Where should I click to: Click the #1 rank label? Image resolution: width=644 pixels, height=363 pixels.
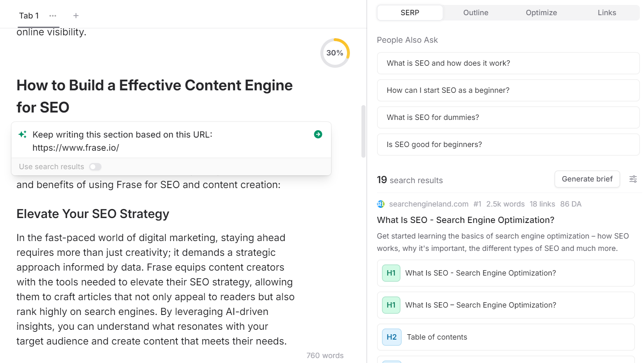click(x=477, y=204)
